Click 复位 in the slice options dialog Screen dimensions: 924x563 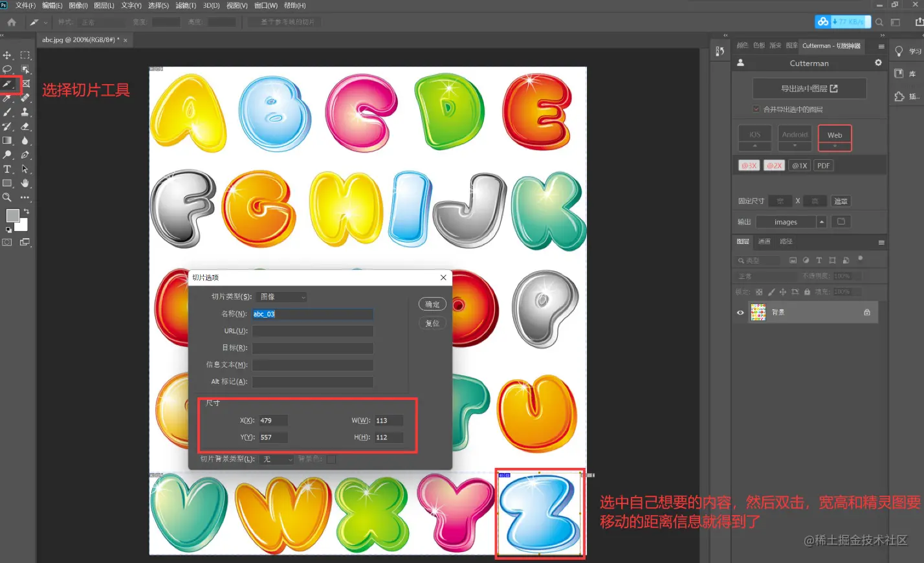pos(432,323)
